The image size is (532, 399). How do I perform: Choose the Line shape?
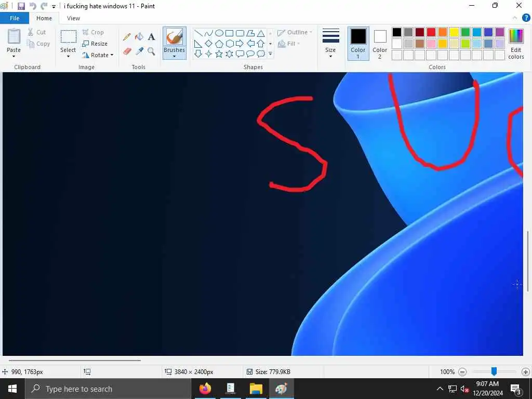[x=198, y=33]
